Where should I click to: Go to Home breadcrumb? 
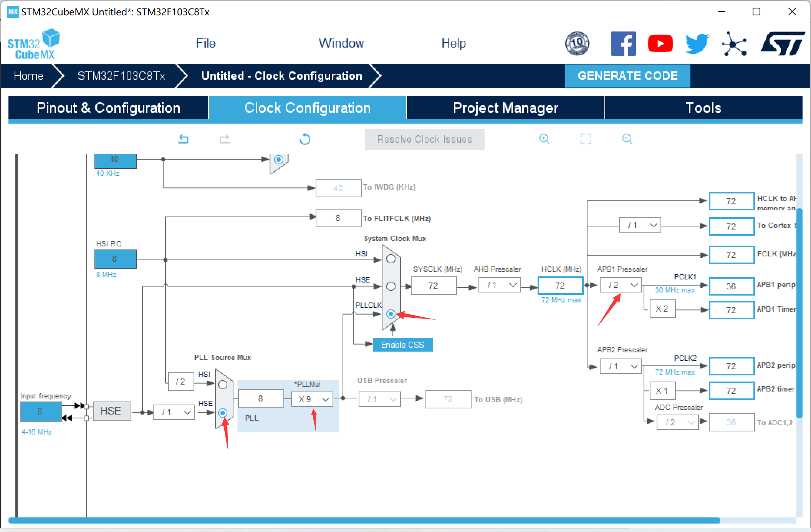tap(28, 76)
